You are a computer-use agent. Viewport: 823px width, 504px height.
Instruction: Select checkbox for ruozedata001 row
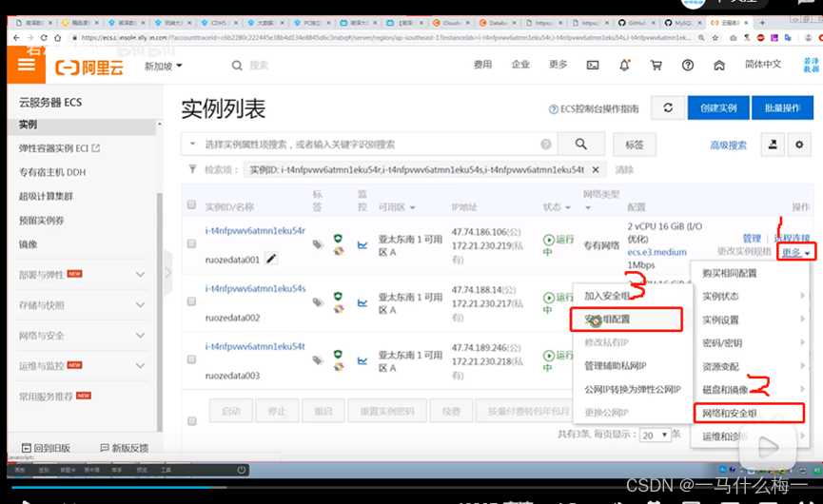pos(191,243)
